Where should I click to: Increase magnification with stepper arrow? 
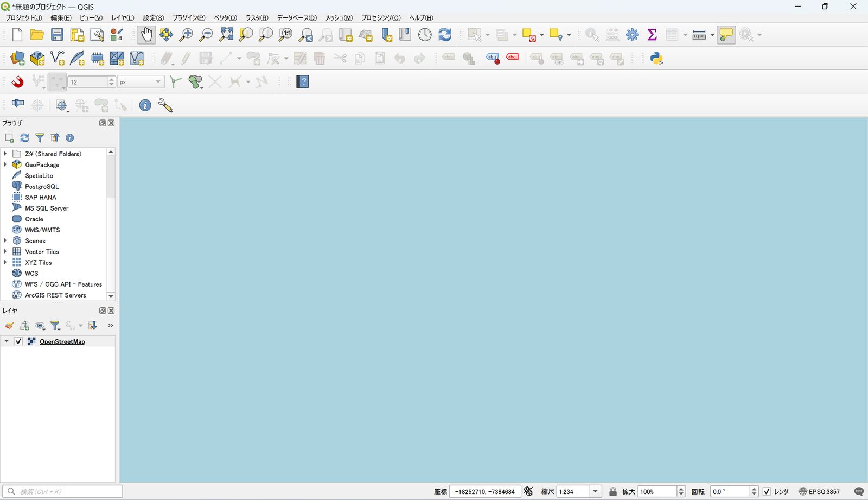(x=681, y=489)
